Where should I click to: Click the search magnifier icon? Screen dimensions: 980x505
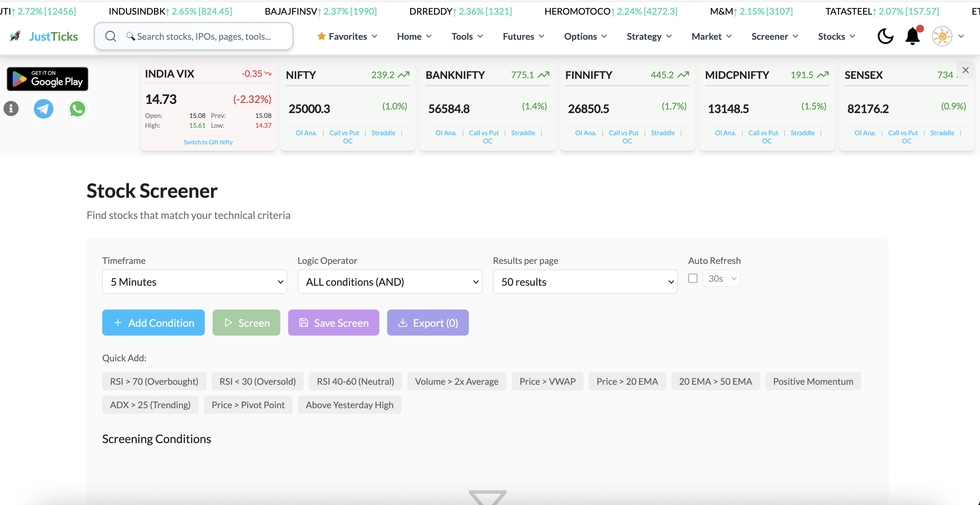pos(111,36)
